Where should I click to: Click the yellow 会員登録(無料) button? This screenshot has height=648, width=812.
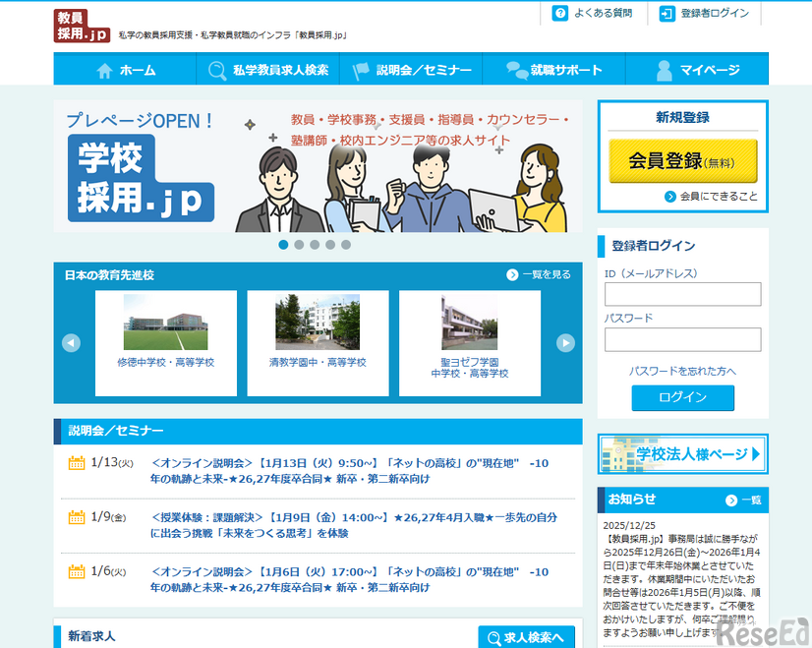(x=682, y=161)
